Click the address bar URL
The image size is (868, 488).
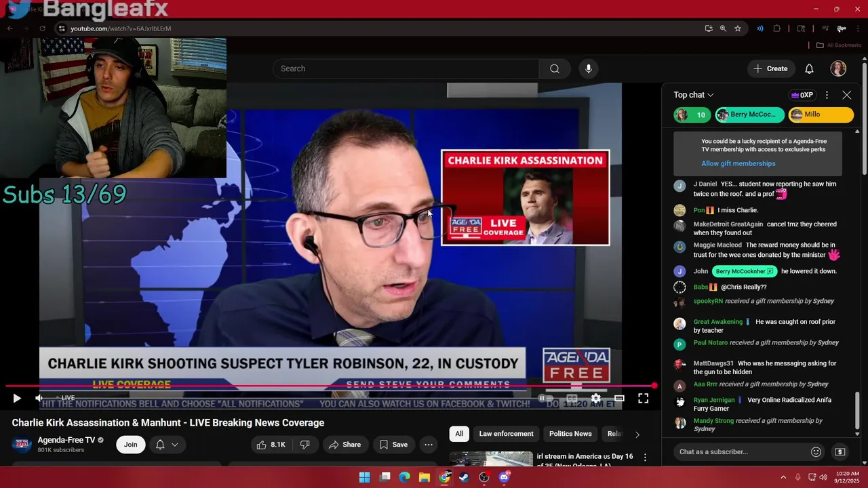click(121, 28)
